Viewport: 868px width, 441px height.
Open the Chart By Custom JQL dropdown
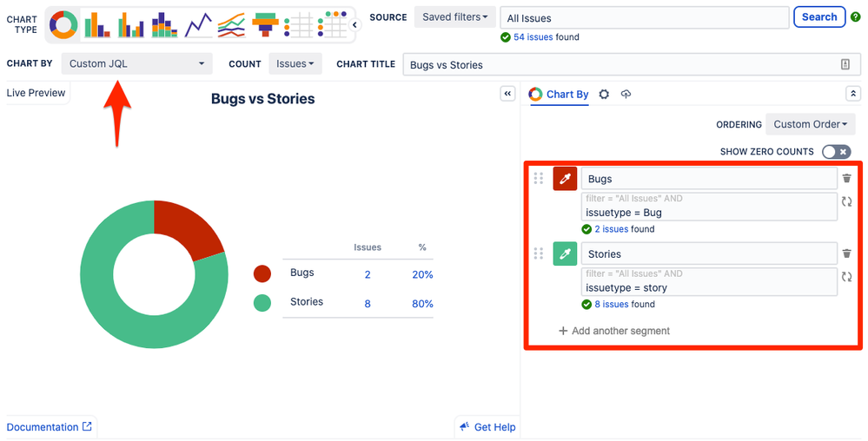click(136, 63)
